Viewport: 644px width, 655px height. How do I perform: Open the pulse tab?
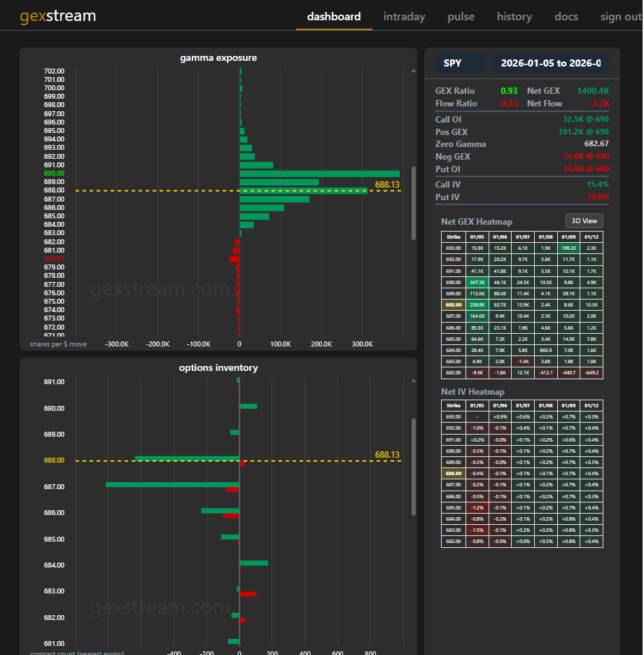461,16
